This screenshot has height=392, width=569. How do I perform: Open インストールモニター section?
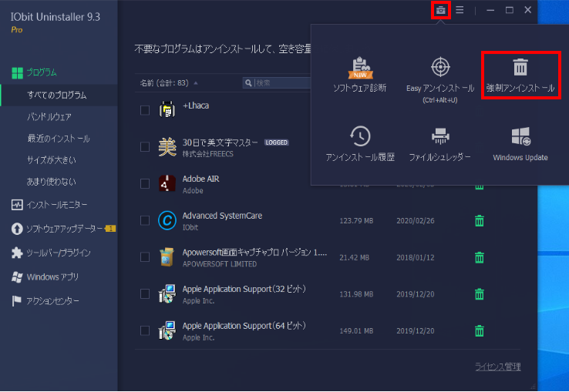[x=49, y=205]
